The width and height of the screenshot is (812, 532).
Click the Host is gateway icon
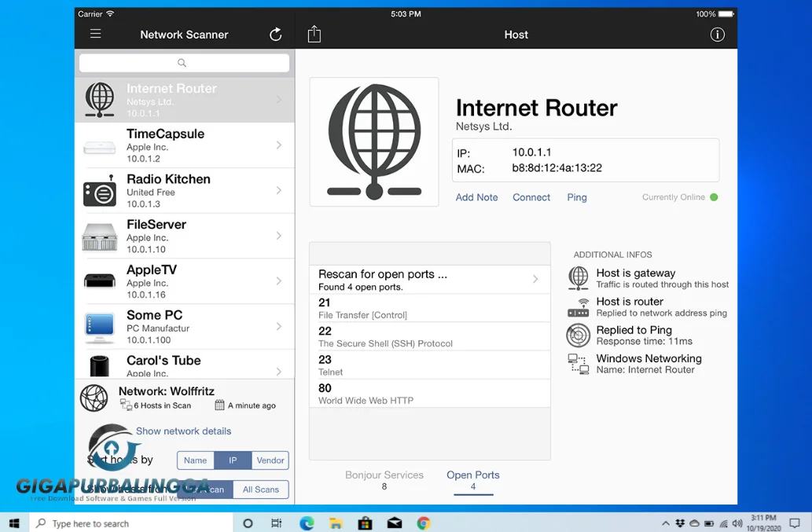(579, 278)
